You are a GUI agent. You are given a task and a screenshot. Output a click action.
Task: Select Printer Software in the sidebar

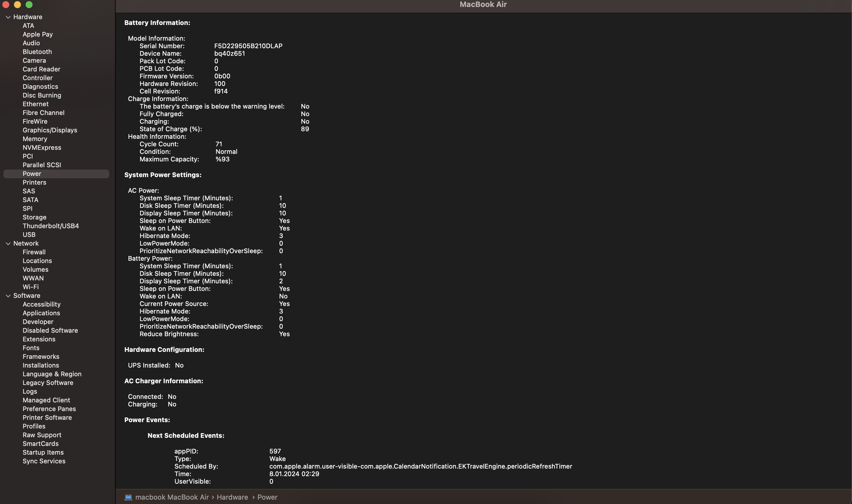pyautogui.click(x=47, y=418)
